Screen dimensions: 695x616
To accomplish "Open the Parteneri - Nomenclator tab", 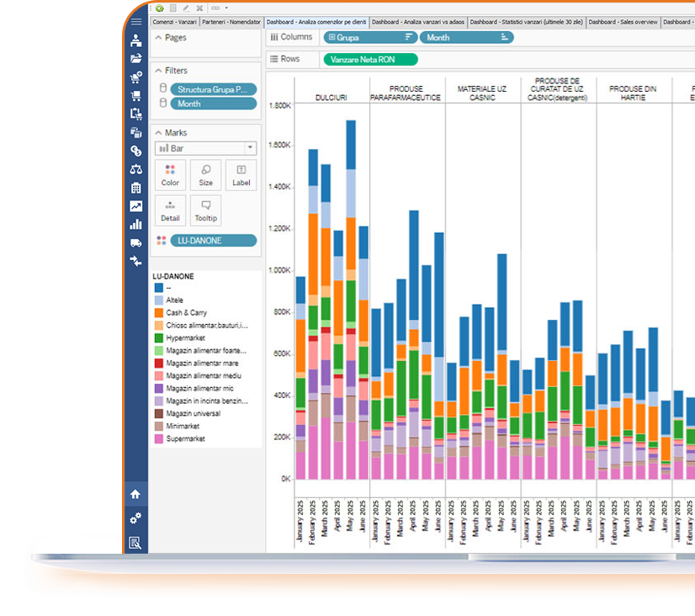I will coord(232,22).
